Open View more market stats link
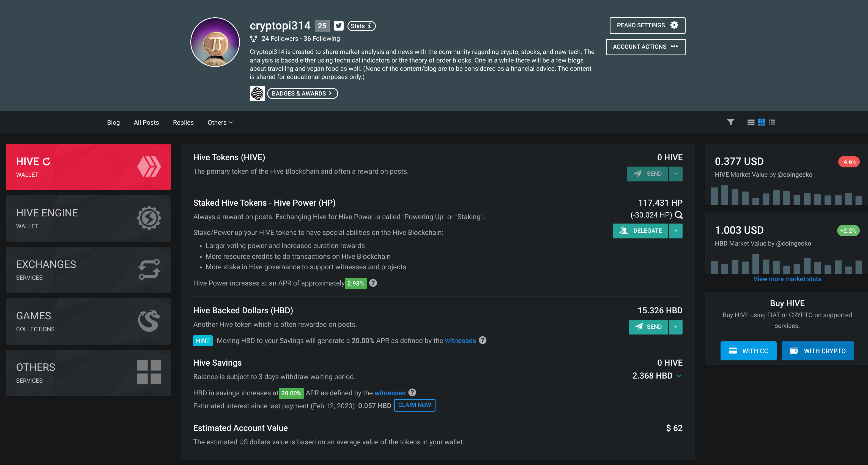This screenshot has width=868, height=465. coord(787,279)
